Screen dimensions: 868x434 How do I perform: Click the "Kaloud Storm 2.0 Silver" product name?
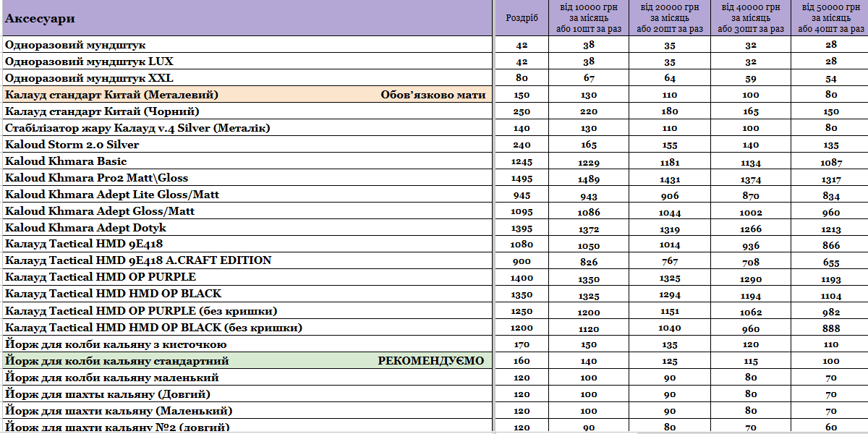pos(72,145)
